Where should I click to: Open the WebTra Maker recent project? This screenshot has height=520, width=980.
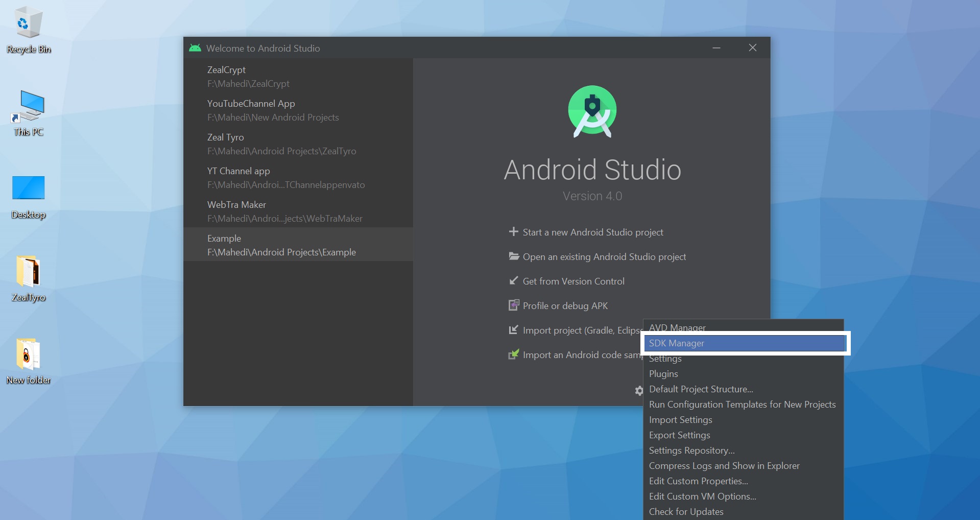coord(298,211)
